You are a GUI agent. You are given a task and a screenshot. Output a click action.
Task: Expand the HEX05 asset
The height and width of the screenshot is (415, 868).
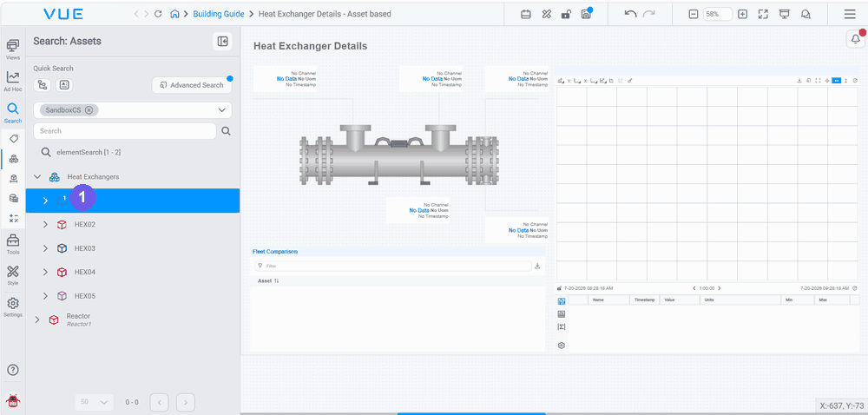tap(45, 296)
